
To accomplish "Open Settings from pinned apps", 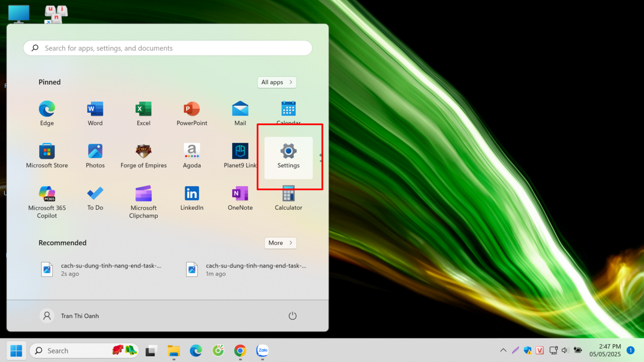I will 288,158.
